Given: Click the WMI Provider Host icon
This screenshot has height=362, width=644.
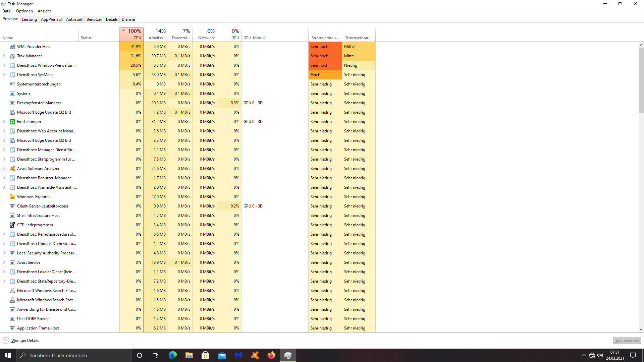Looking at the screenshot, I should (x=12, y=47).
